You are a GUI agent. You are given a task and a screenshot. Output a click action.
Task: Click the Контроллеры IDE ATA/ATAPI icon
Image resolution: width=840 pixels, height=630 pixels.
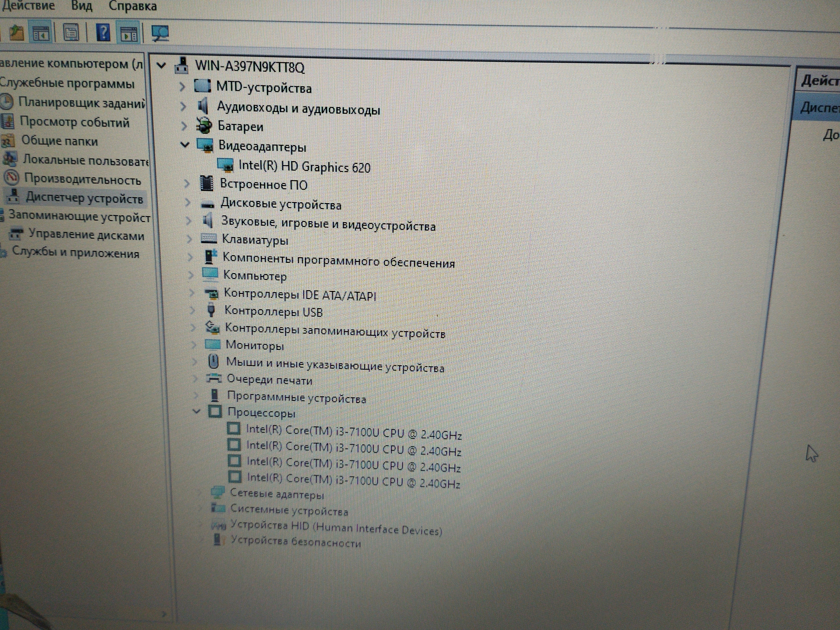click(x=212, y=293)
